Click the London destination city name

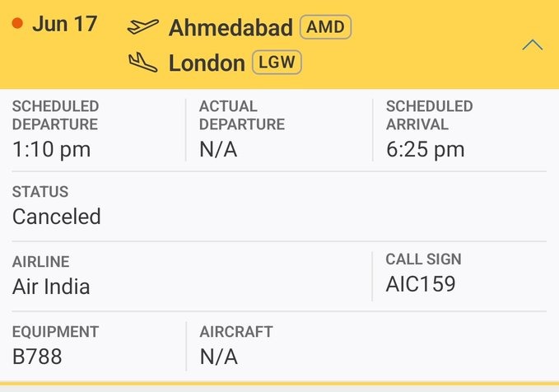(207, 63)
